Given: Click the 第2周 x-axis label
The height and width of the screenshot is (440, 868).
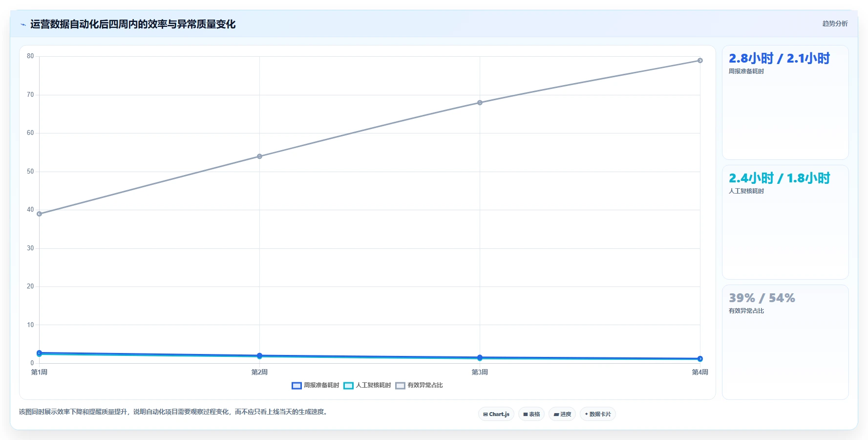Looking at the screenshot, I should (x=259, y=372).
